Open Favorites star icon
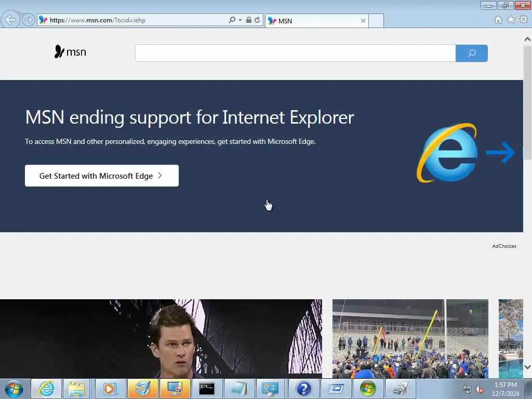Screen dimensions: 532x399 click(511, 20)
